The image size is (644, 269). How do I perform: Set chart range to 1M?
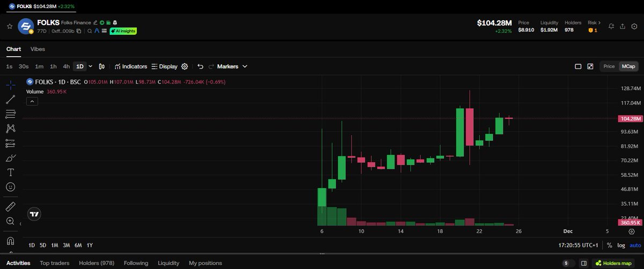[55, 245]
